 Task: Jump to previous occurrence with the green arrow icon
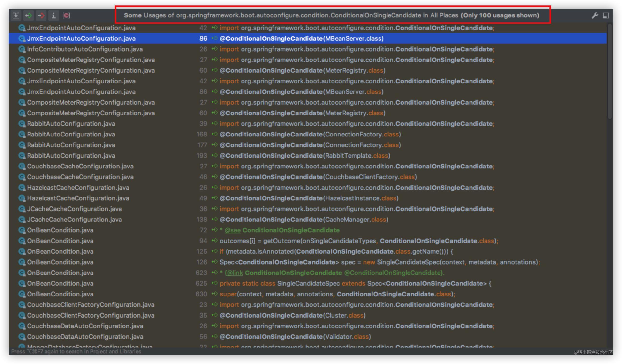pyautogui.click(x=29, y=15)
